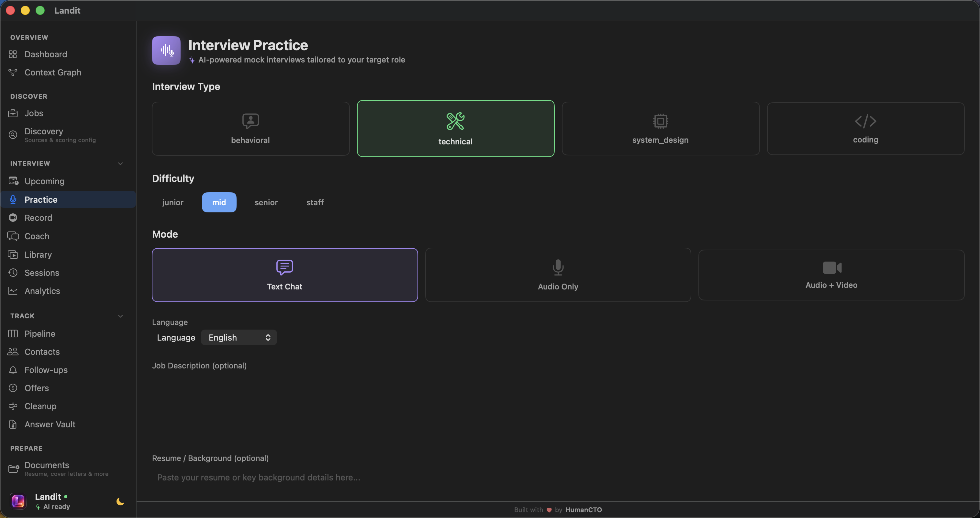980x518 pixels.
Task: Select the Jobs section
Action: click(34, 113)
